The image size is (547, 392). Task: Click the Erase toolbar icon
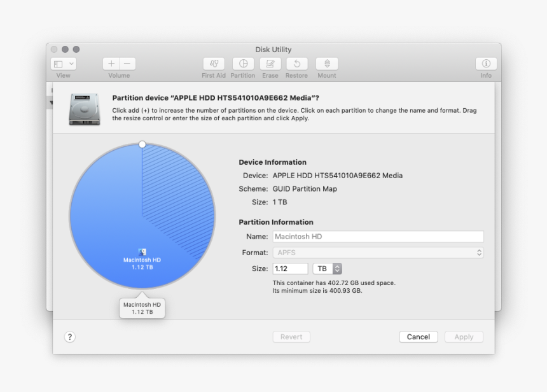[270, 64]
